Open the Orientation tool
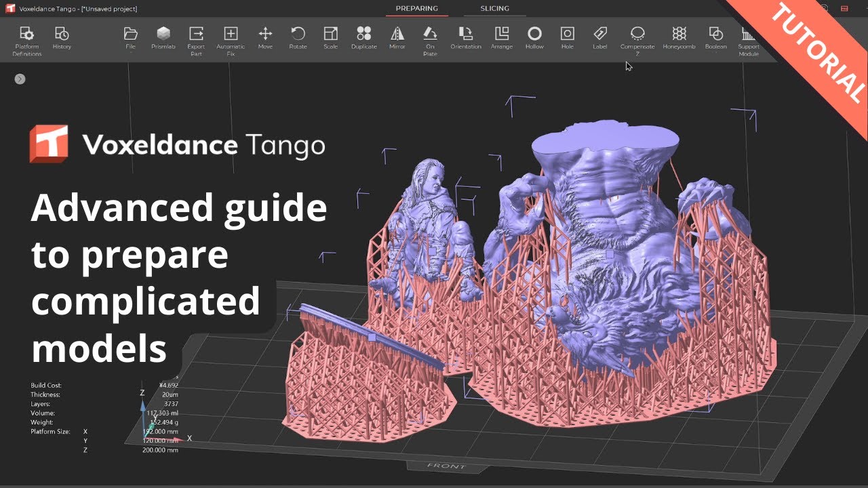 pyautogui.click(x=466, y=38)
